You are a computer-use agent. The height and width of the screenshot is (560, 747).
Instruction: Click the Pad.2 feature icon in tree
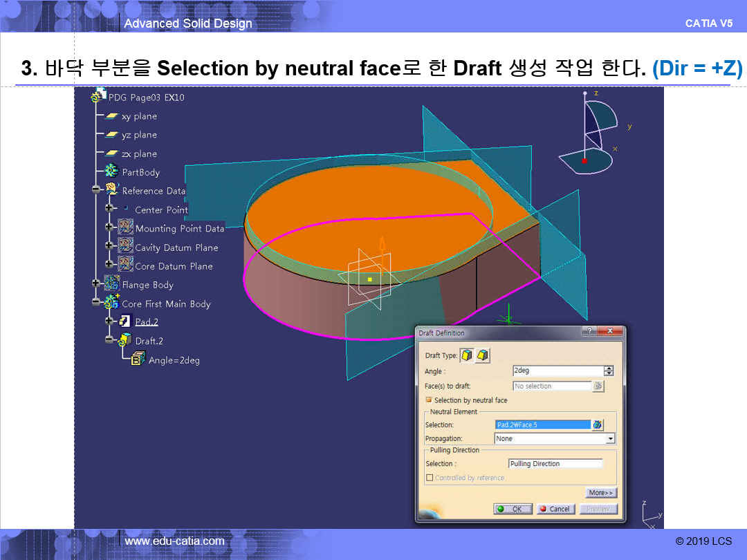[125, 321]
